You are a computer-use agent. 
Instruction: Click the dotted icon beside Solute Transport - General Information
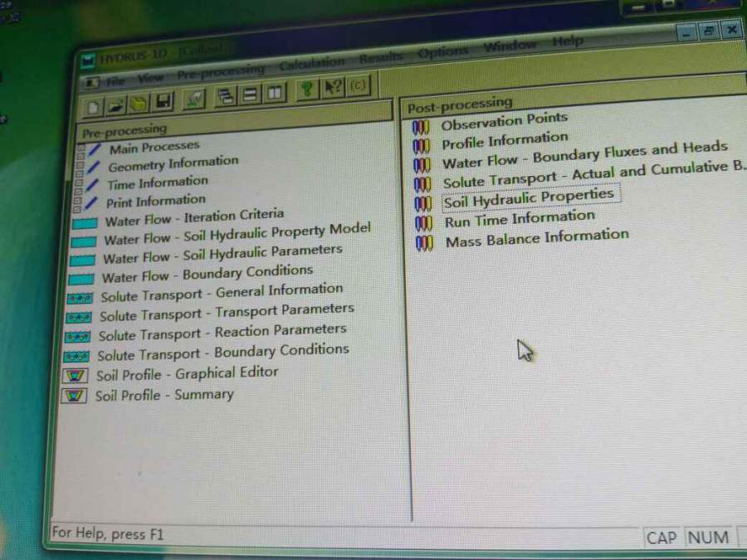point(80,299)
